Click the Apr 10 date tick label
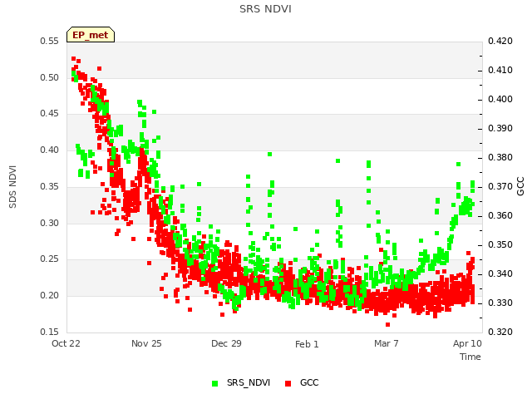The height and width of the screenshot is (399, 532). click(467, 343)
